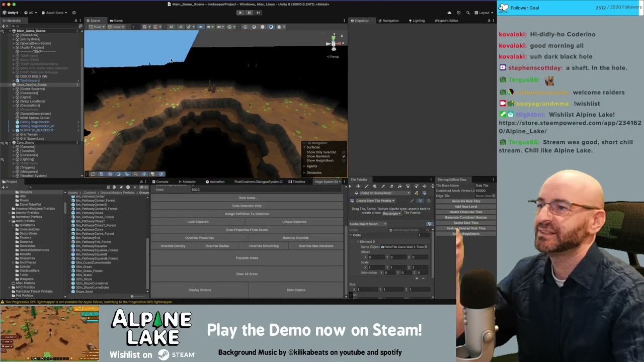Click the Lock Selected button
The width and height of the screenshot is (644, 362).
198,222
